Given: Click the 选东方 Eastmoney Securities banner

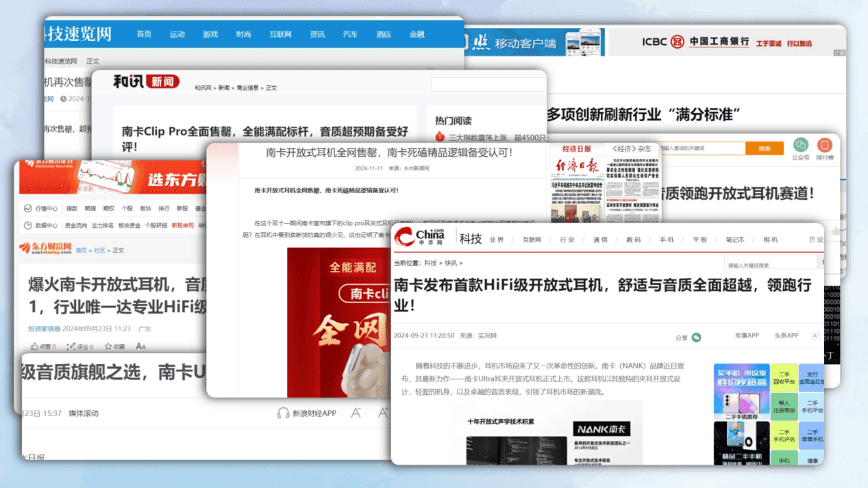Looking at the screenshot, I should [113, 177].
